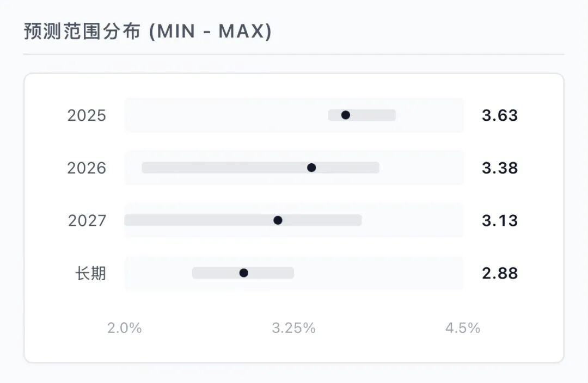Click the 2027 median dot marker

[278, 220]
